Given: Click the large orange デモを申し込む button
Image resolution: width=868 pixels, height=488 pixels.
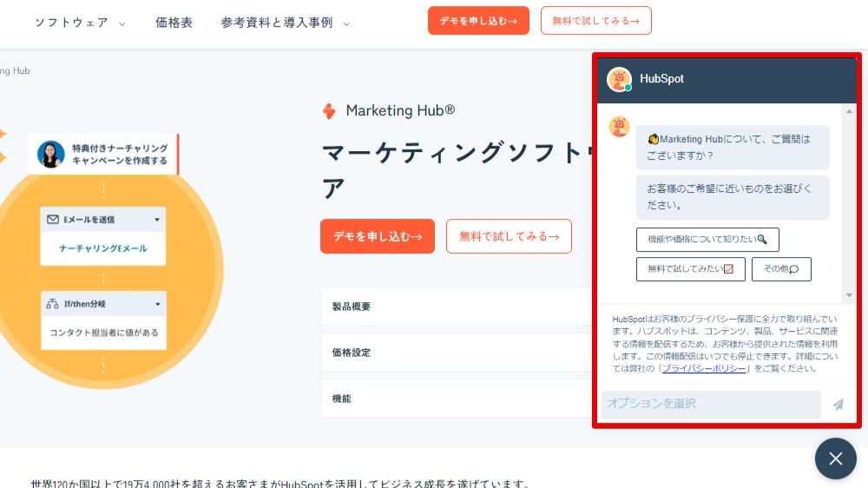Looking at the screenshot, I should pyautogui.click(x=378, y=236).
